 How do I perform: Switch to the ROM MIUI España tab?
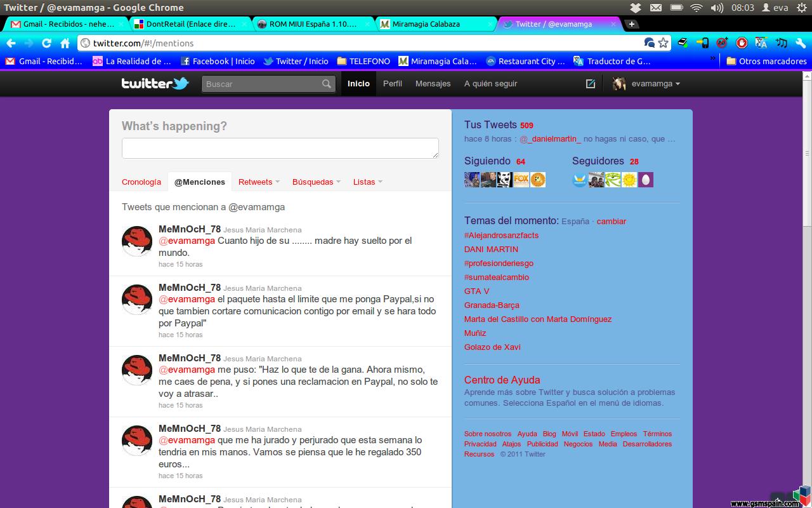[x=312, y=24]
